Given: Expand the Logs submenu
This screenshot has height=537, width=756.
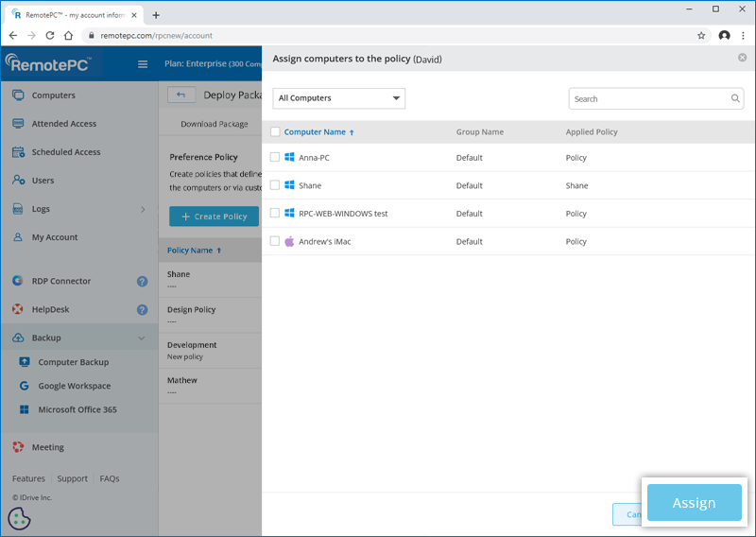Looking at the screenshot, I should [x=143, y=209].
